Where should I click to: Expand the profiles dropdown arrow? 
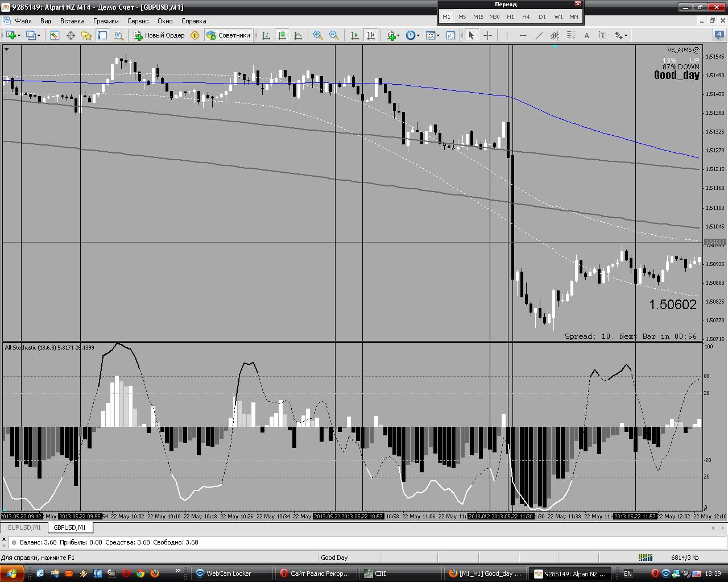39,35
